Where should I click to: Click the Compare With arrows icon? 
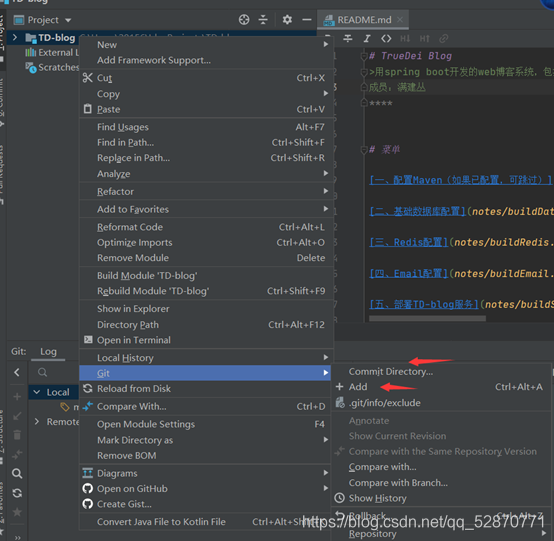pos(88,406)
